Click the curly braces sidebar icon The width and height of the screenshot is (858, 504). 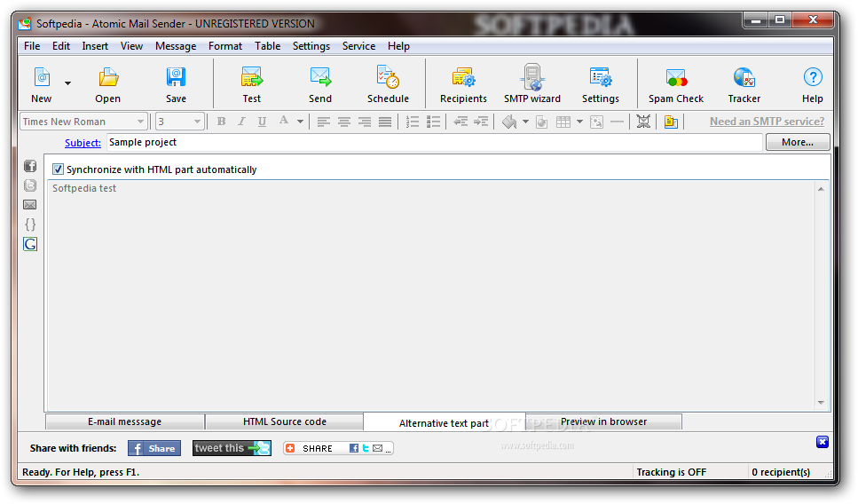pyautogui.click(x=30, y=224)
